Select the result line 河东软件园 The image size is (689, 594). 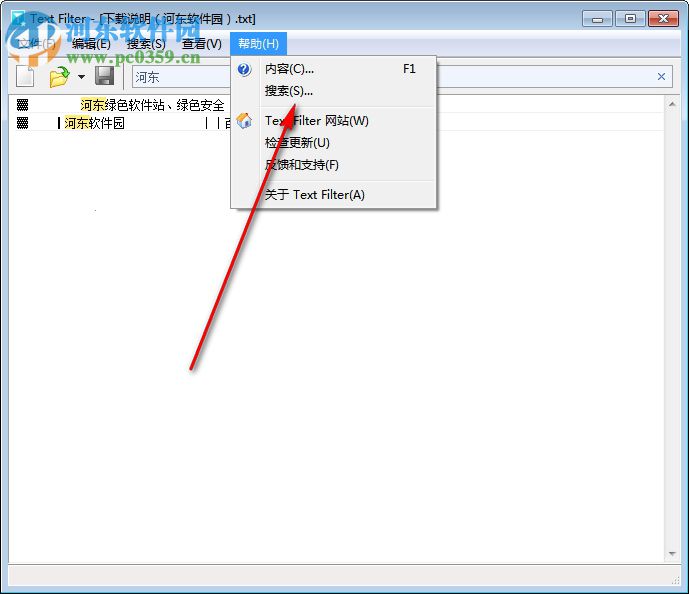pyautogui.click(x=94, y=123)
